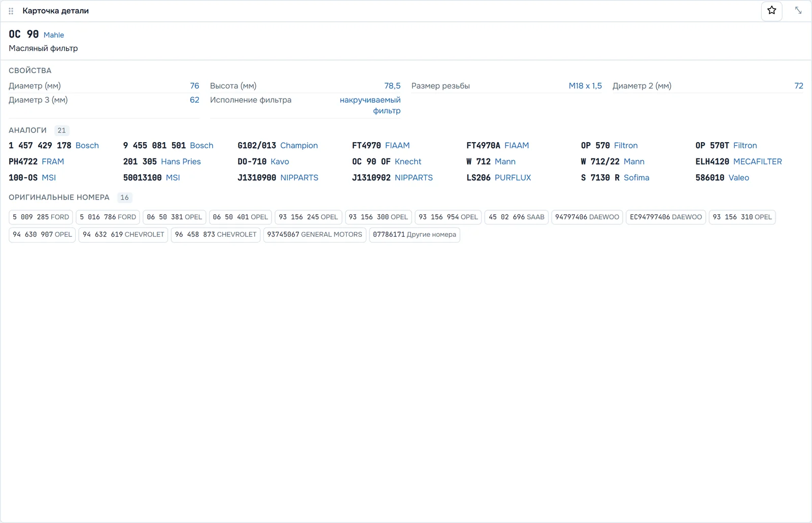Click 93745067 GENERAL MOTORS chip
The width and height of the screenshot is (812, 523).
[x=315, y=235]
